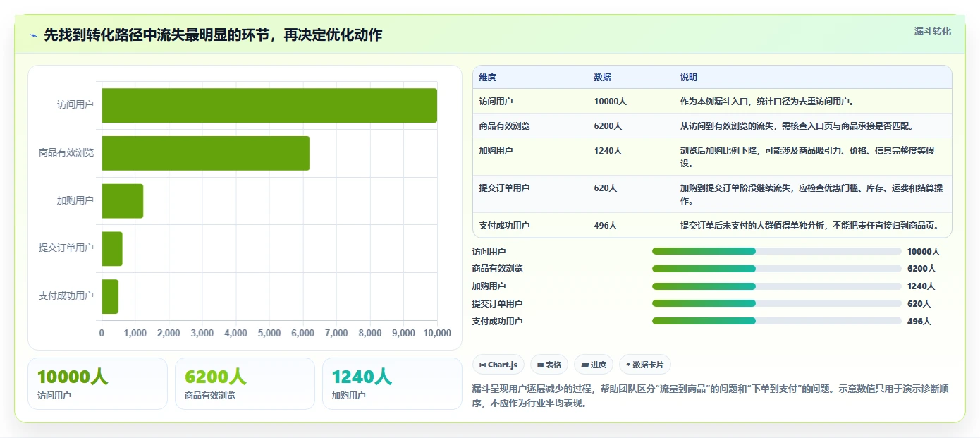Click the 支付成功用户 progress bar showing 496人
The width and height of the screenshot is (980, 438).
tap(776, 321)
